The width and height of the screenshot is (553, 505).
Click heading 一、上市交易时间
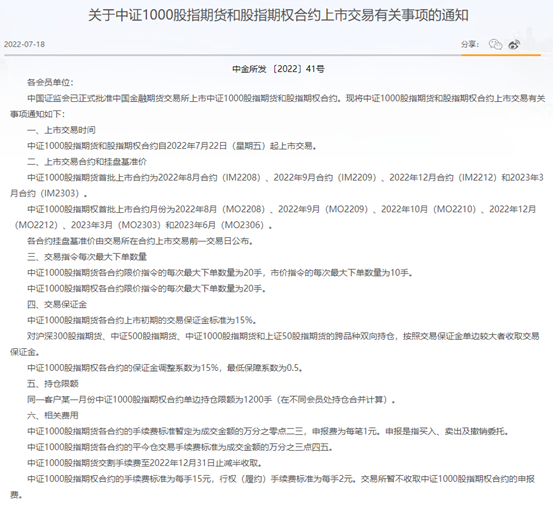tap(61, 130)
